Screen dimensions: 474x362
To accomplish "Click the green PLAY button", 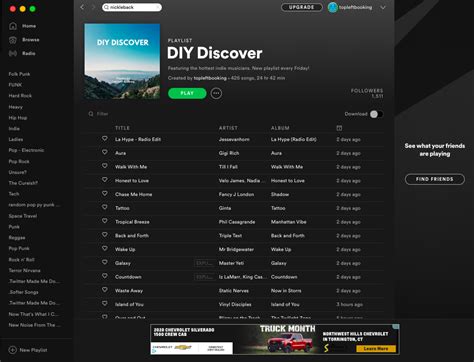I will (187, 93).
